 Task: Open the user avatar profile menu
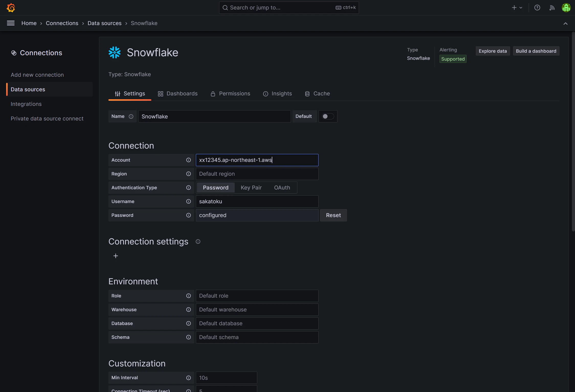point(566,8)
